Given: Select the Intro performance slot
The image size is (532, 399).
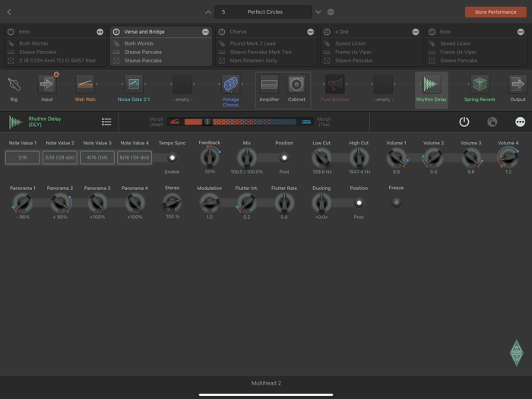Looking at the screenshot, I should point(55,46).
